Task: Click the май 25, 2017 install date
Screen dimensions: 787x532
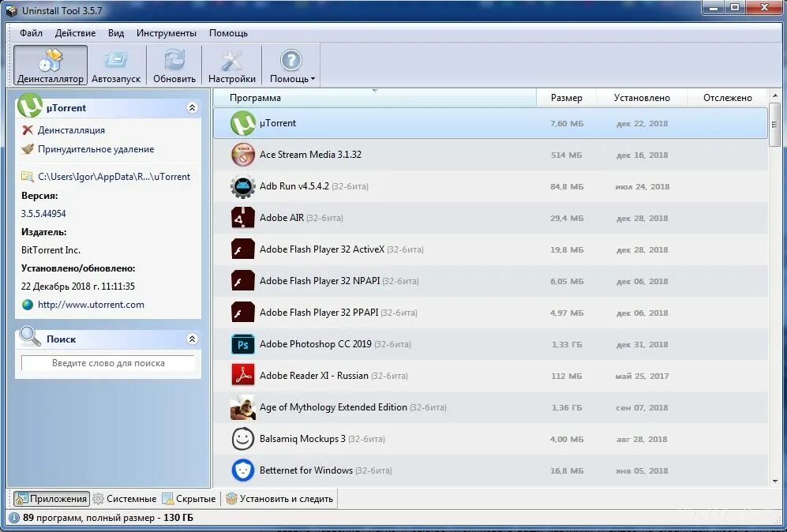Action: (x=642, y=376)
